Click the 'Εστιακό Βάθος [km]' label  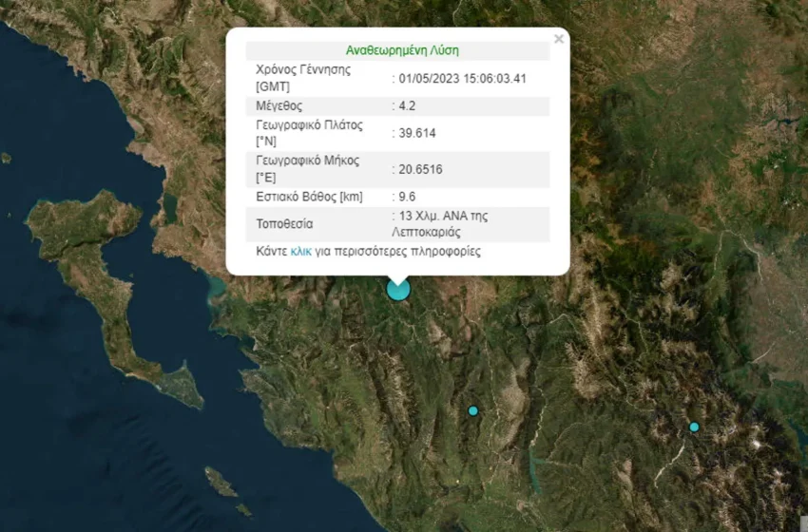click(x=311, y=197)
